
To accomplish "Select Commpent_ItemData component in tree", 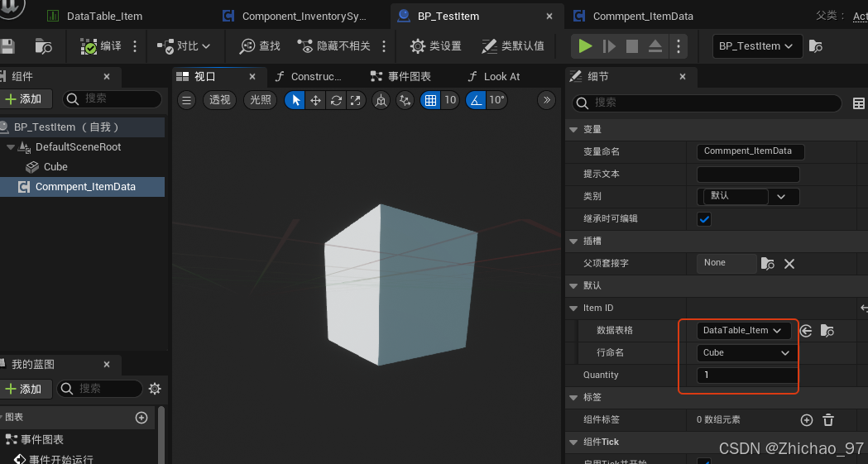I will click(83, 187).
